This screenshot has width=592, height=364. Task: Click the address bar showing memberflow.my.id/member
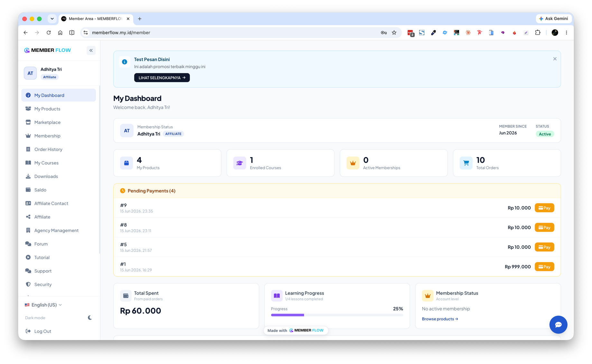tap(232, 33)
